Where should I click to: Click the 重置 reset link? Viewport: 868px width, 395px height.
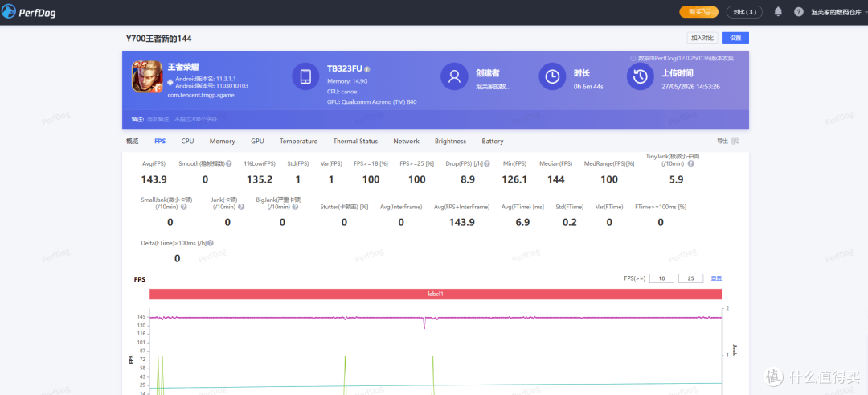(716, 278)
